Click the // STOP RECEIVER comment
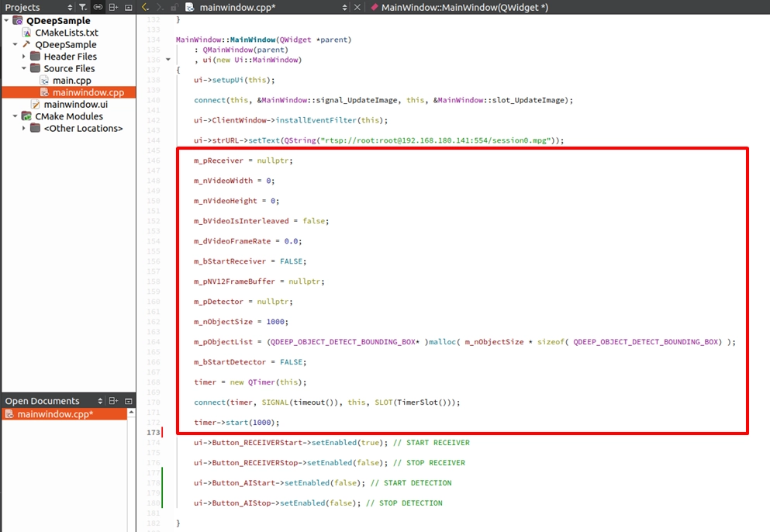 coord(429,462)
